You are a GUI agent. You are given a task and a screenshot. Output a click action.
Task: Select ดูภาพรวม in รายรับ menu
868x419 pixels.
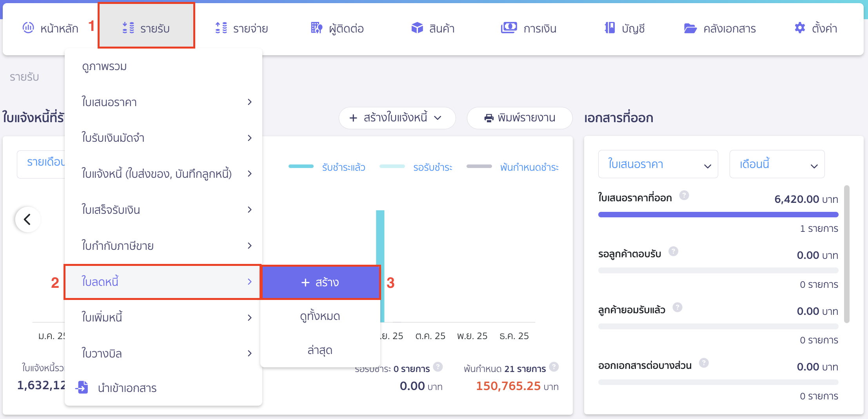point(163,67)
